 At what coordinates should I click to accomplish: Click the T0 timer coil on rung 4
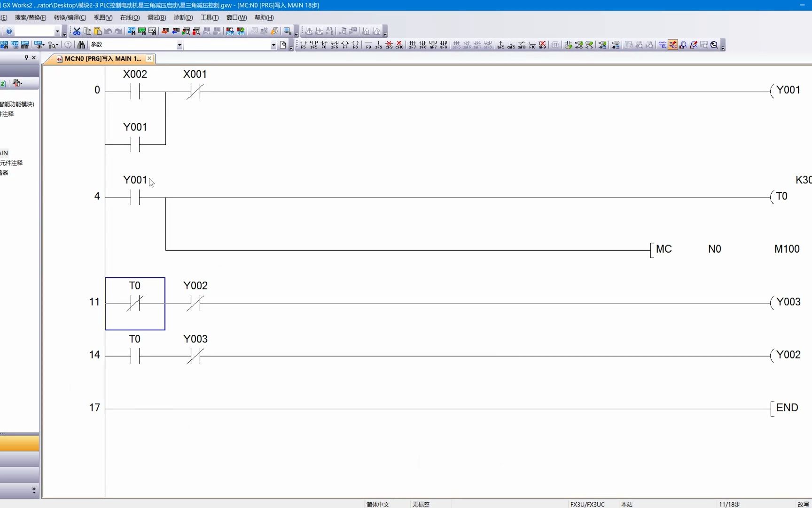coord(779,197)
